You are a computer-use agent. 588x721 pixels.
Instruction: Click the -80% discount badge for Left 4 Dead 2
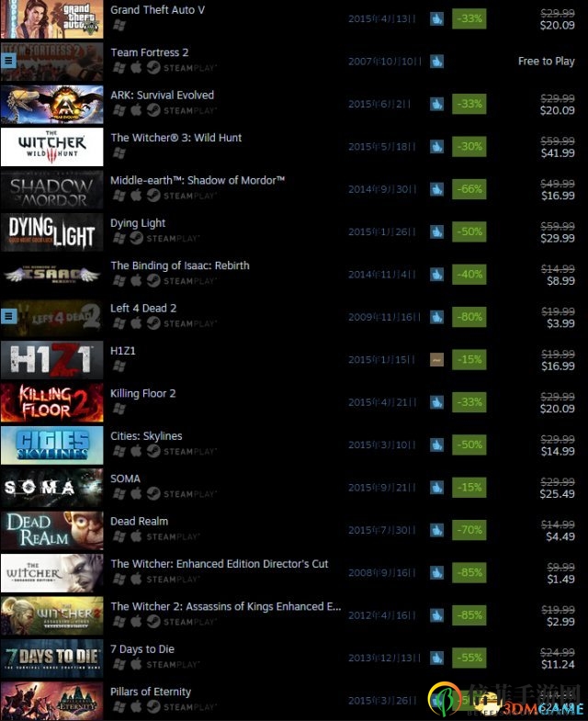469,317
